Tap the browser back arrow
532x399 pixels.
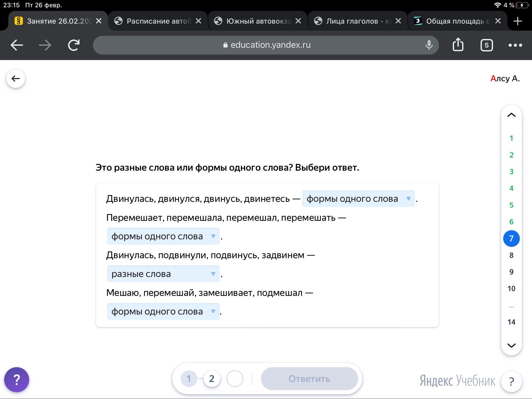(17, 45)
